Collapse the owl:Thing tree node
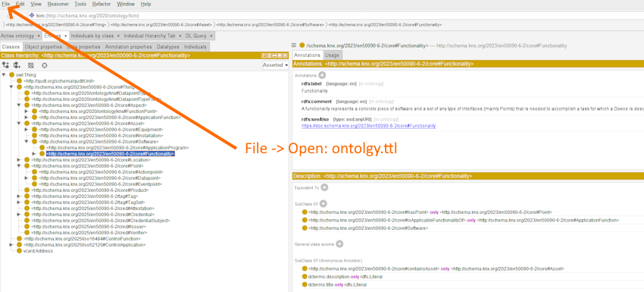Screen dimensions: 644x292 4,75
